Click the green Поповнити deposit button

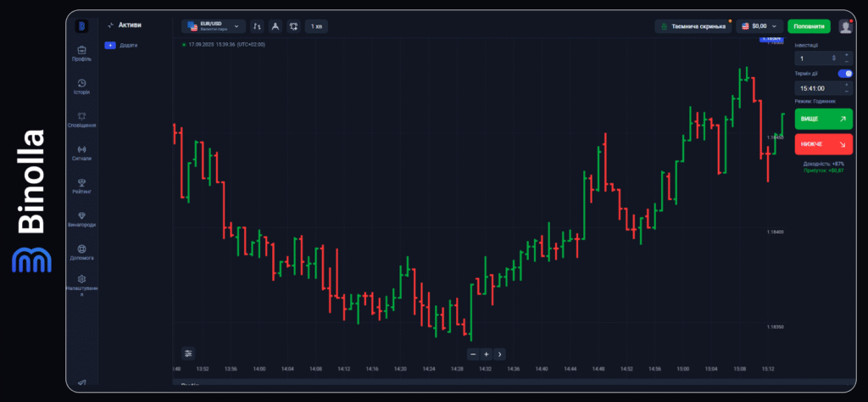tap(809, 26)
